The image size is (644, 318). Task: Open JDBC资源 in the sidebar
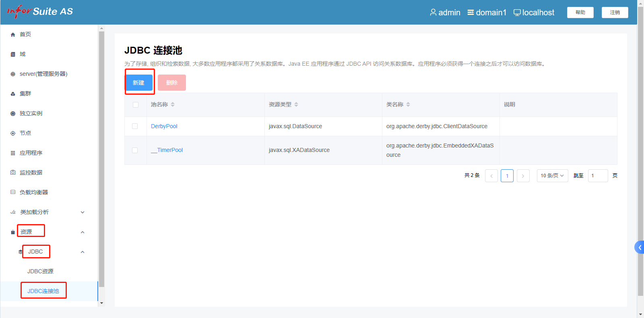coord(40,271)
